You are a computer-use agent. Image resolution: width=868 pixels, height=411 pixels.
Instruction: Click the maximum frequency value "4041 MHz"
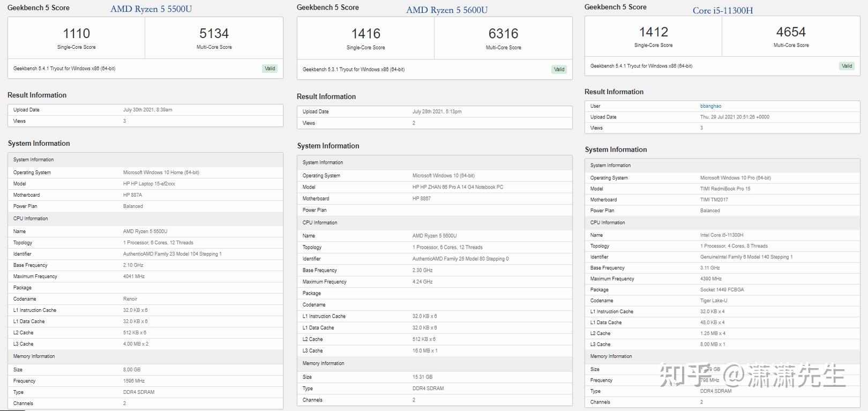134,277
